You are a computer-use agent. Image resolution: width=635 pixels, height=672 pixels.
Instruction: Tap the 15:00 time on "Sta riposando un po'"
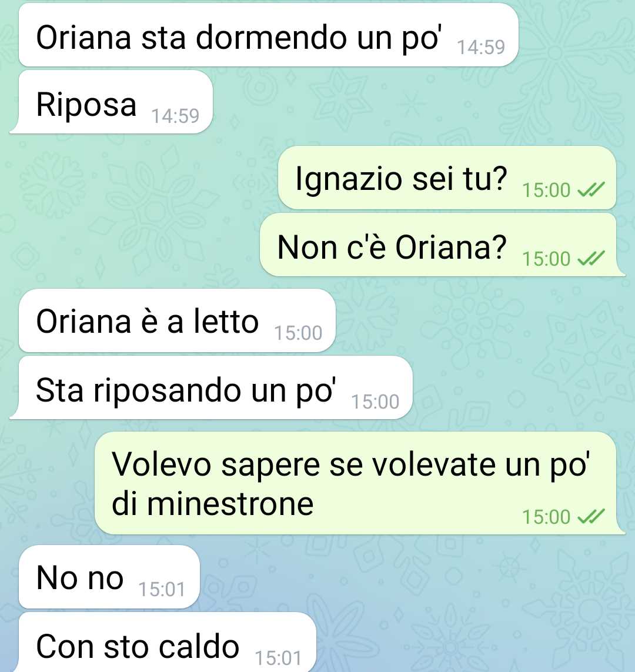click(375, 402)
